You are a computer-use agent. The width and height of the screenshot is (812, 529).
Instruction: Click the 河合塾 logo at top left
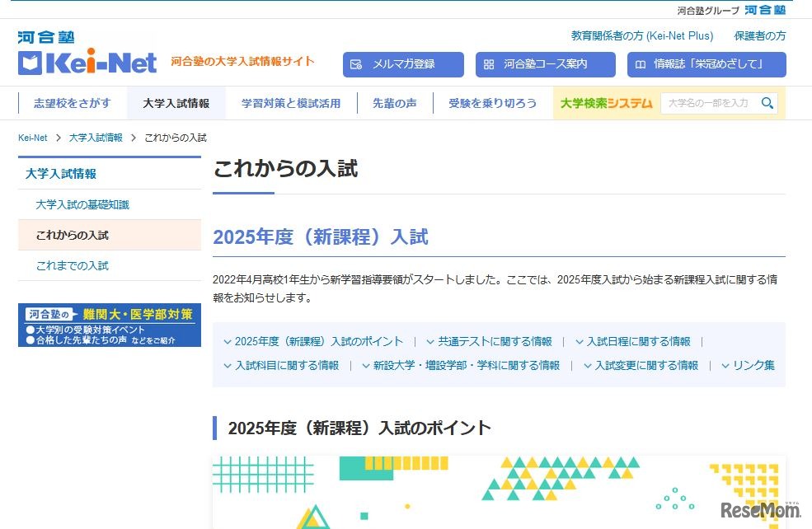(x=45, y=35)
